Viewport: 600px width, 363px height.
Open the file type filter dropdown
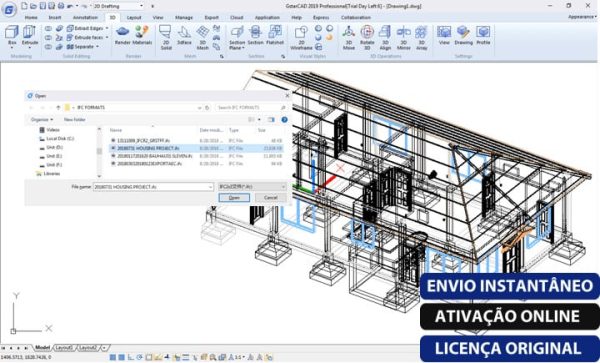click(252, 187)
